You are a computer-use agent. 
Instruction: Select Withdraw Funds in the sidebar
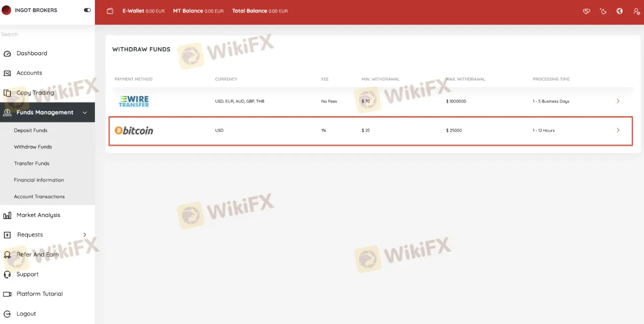[x=33, y=147]
